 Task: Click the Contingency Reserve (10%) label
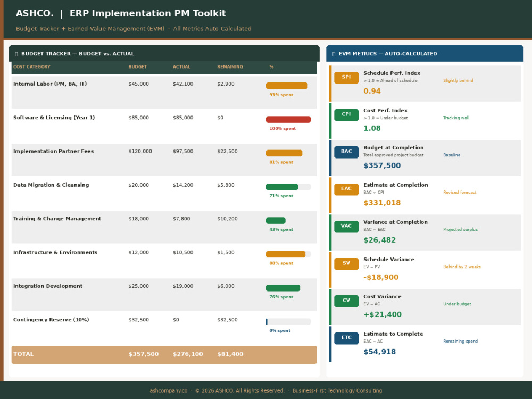tap(51, 320)
